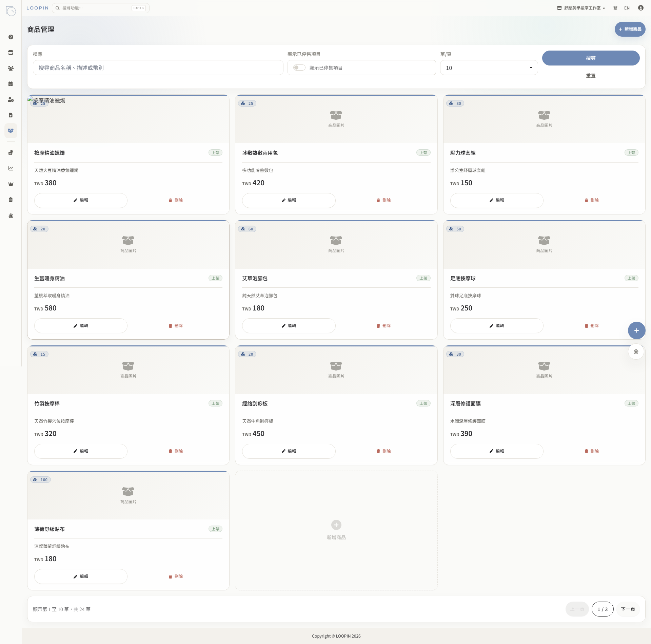This screenshot has height=644, width=651.
Task: Open the calendar check icon in the sidebar
Action: (x=11, y=84)
